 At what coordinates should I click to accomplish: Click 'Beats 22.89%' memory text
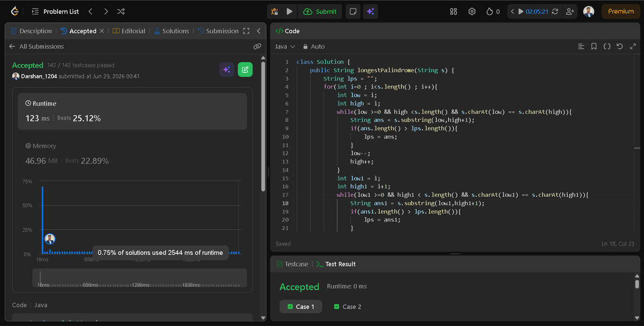click(x=87, y=161)
